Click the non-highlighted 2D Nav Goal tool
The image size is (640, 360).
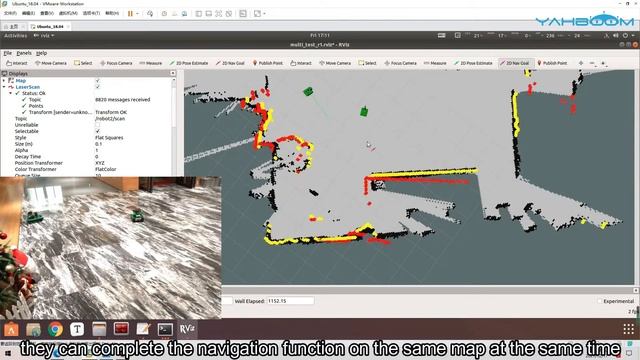click(230, 63)
